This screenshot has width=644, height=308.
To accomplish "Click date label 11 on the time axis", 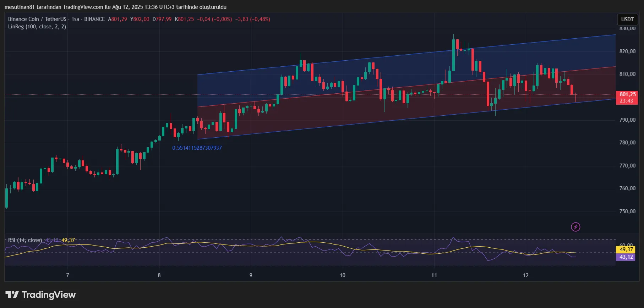I will 434,275.
